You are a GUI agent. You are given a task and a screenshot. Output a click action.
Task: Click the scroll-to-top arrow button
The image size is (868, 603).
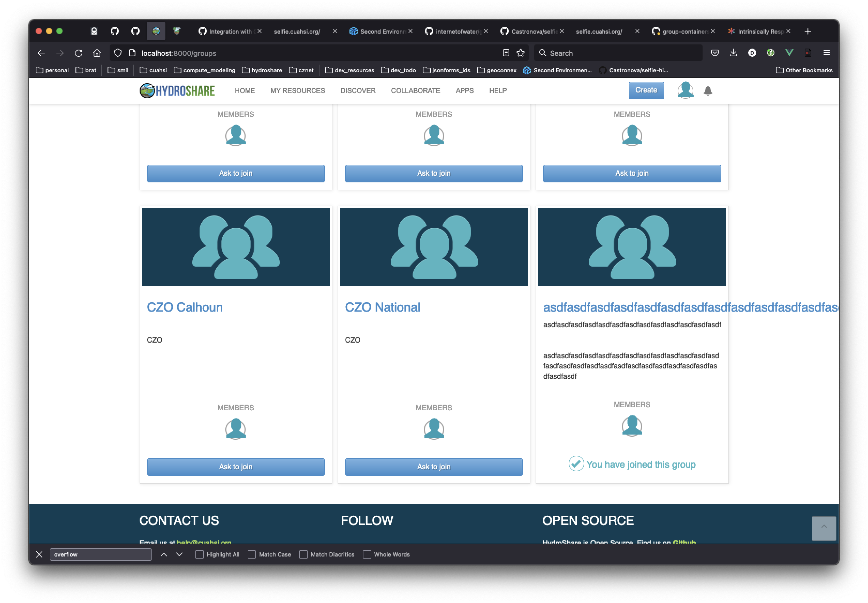(824, 529)
